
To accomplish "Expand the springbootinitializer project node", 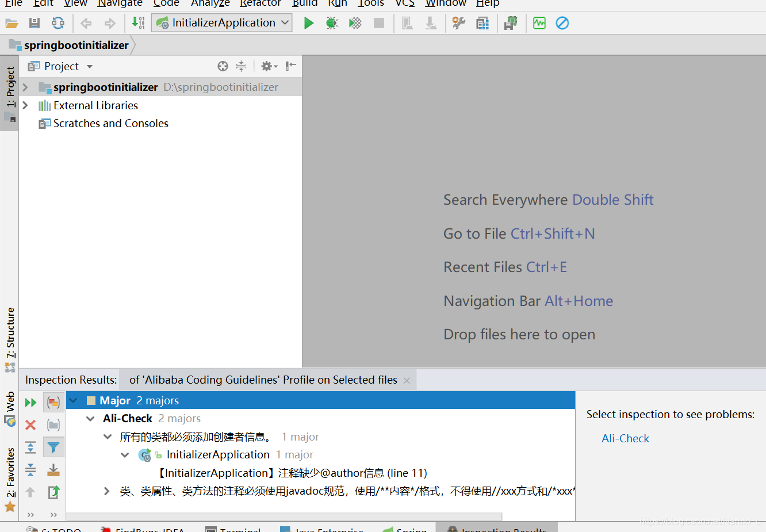I will tap(25, 87).
